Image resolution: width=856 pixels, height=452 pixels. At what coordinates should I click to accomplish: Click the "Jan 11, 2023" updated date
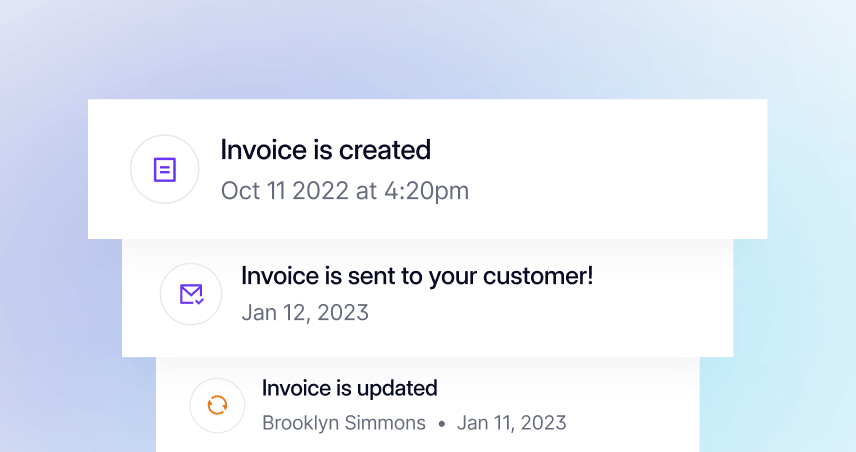(x=511, y=423)
